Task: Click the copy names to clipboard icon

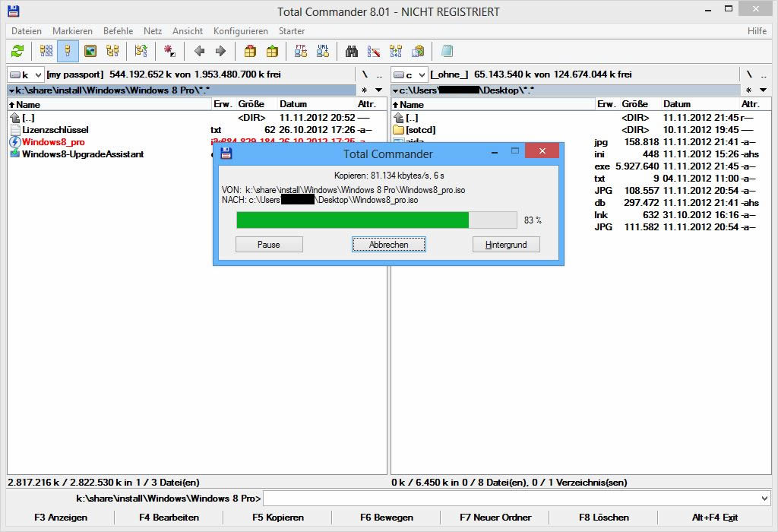Action: click(418, 51)
